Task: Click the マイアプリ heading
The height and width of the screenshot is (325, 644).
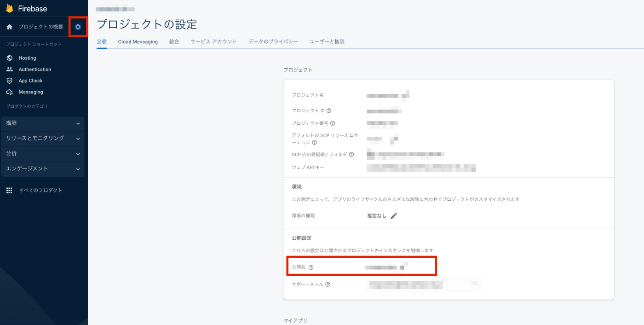Action: (295, 320)
